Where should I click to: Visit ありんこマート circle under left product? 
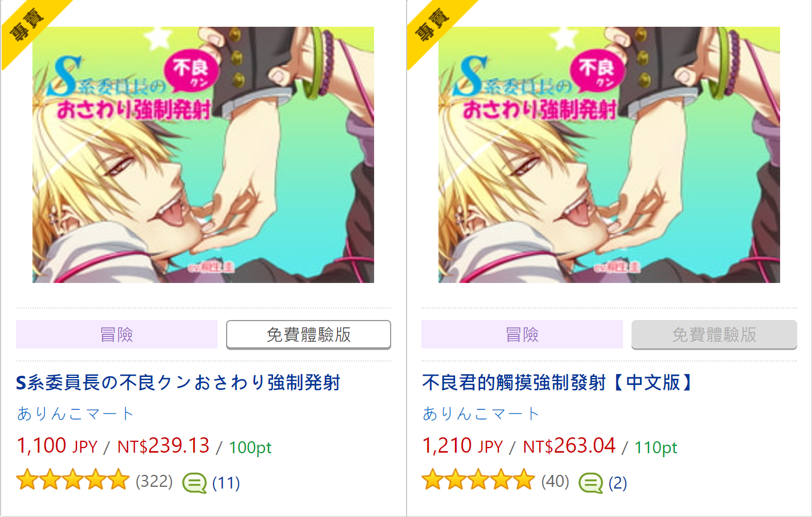click(75, 413)
